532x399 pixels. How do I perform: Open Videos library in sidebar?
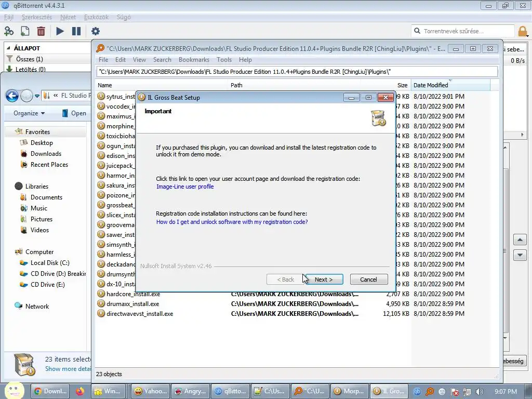pyautogui.click(x=39, y=230)
